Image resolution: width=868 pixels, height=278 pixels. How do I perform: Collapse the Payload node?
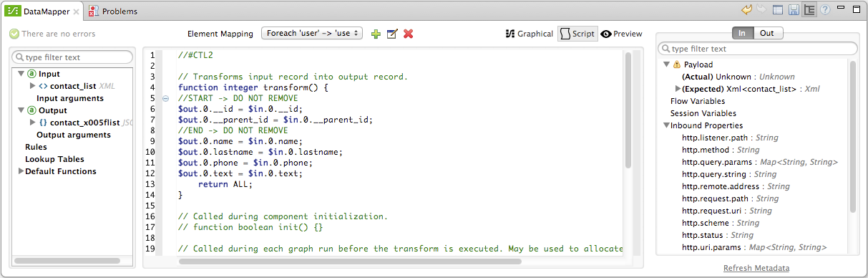[666, 64]
